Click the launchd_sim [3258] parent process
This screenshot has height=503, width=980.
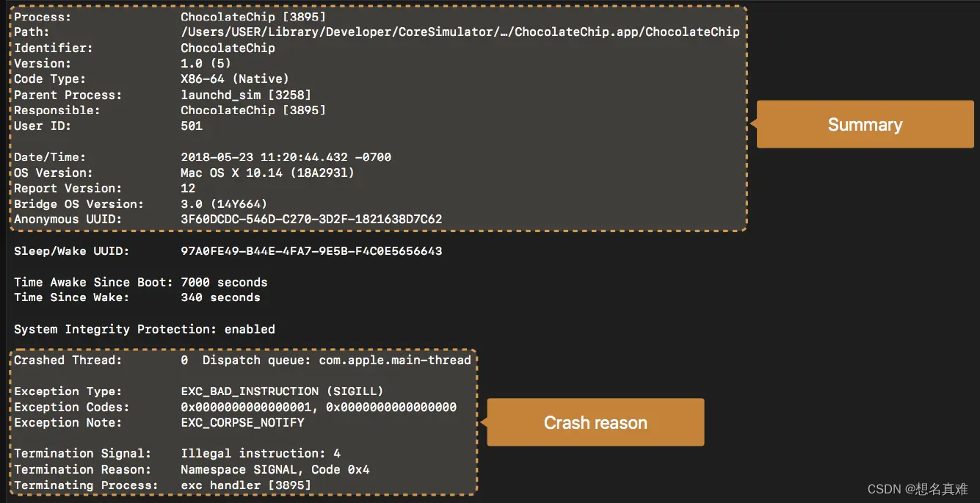246,95
